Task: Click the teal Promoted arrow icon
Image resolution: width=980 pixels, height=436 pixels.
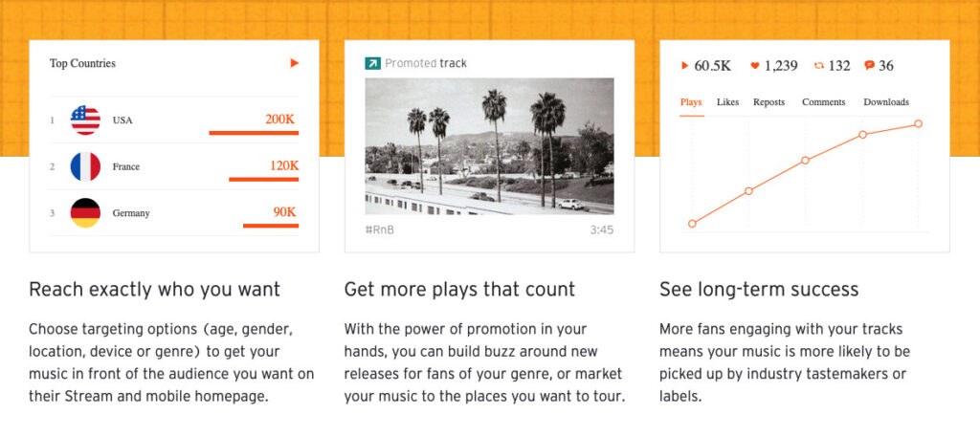Action: click(372, 63)
